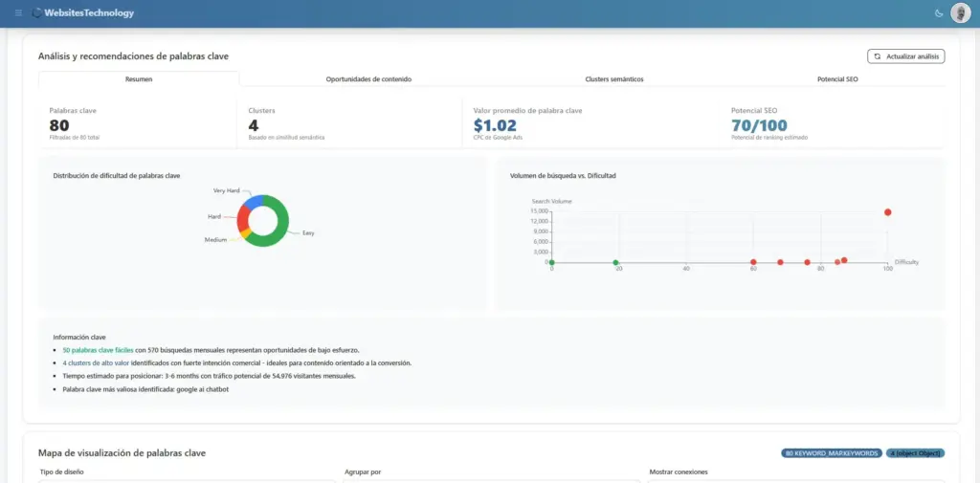Screen dimensions: 980x483
Task: Click the 'Difficulty' axis label
Action: (907, 262)
